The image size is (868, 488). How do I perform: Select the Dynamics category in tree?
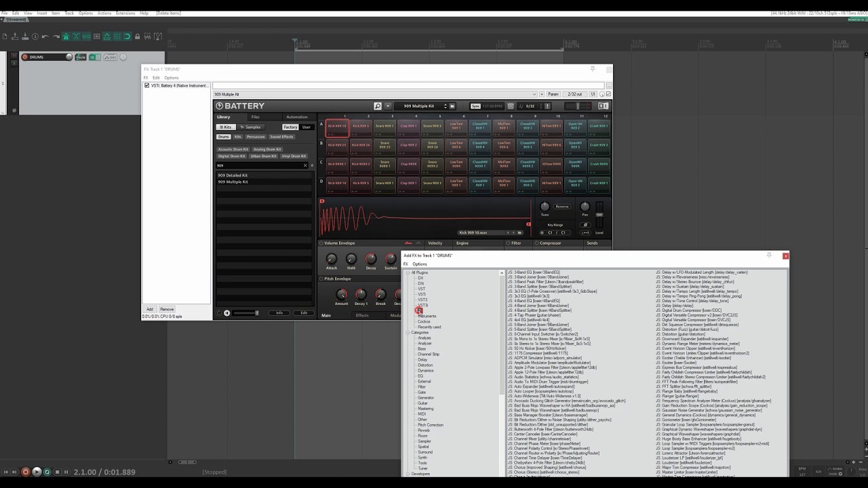(425, 370)
